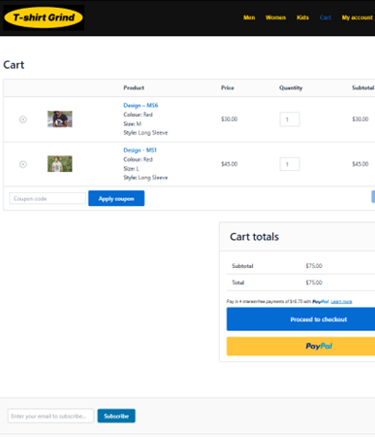Focus the MS6 quantity field
The height and width of the screenshot is (437, 375).
pyautogui.click(x=290, y=119)
